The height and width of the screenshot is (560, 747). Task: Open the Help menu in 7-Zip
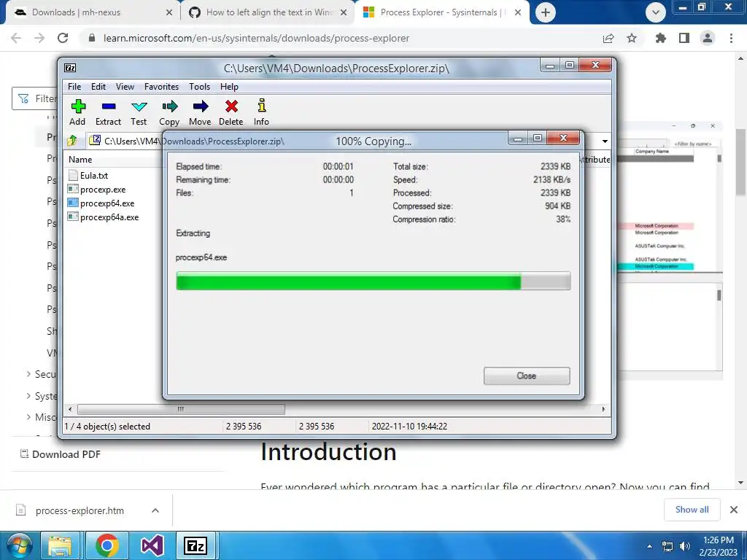(x=229, y=87)
